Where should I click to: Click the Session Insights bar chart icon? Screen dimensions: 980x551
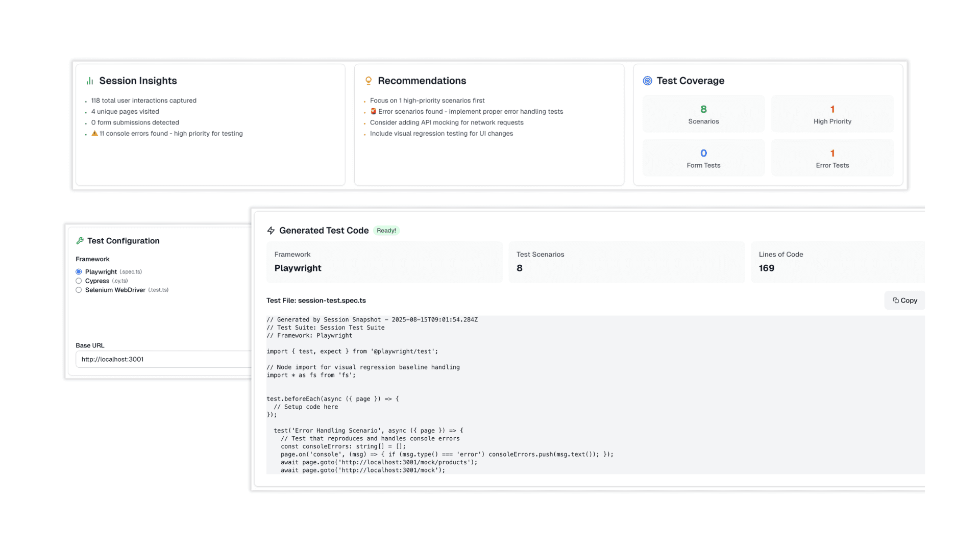coord(89,81)
